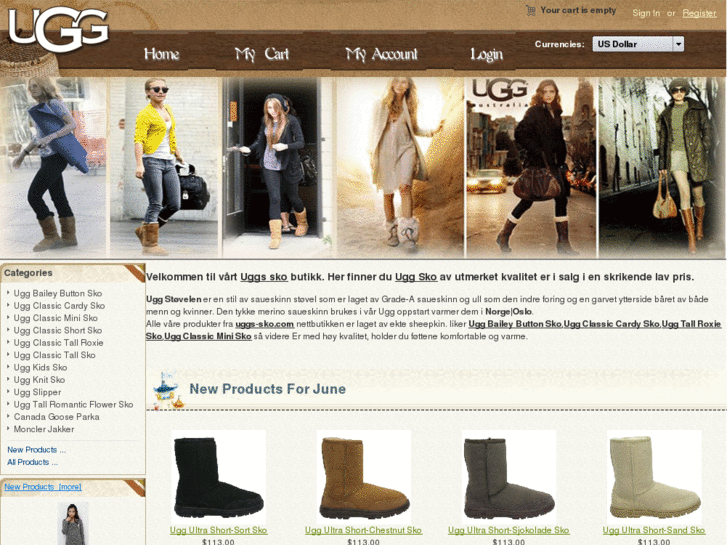Browse the Ugg Kids Sko category
727x545 pixels.
pos(40,367)
